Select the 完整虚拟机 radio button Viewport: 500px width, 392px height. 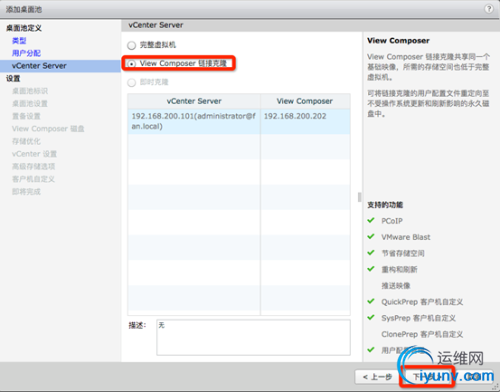(132, 45)
